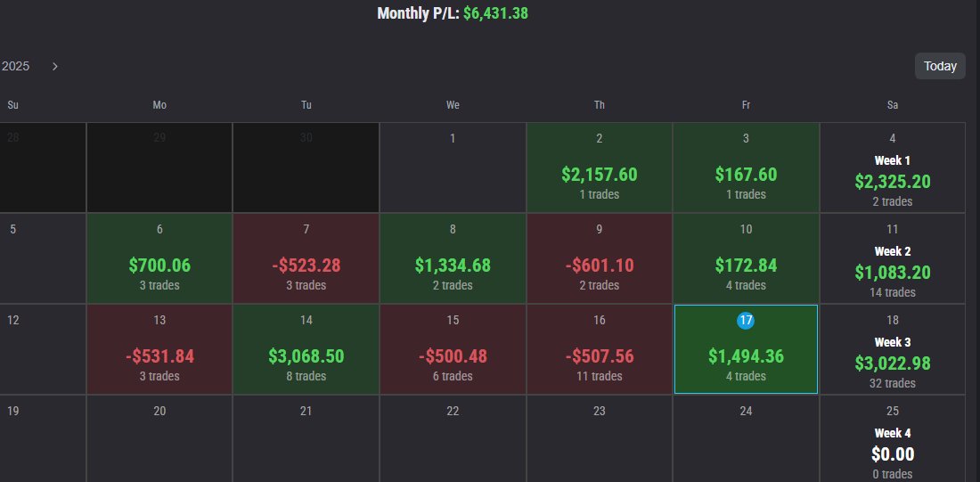
Task: View Week 1 summary label
Action: click(x=893, y=160)
